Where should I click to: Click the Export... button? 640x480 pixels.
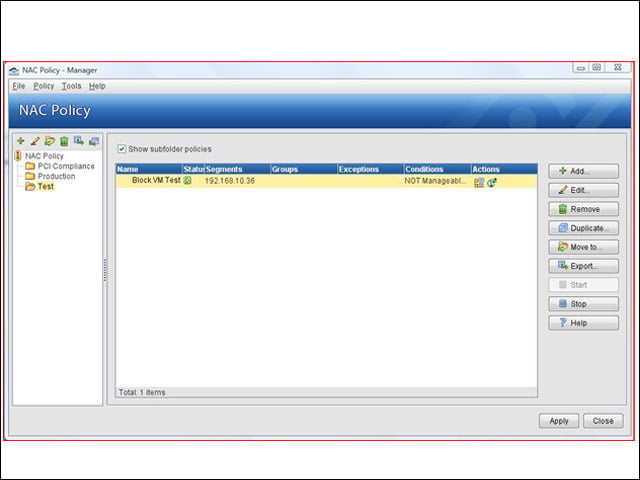pos(583,266)
